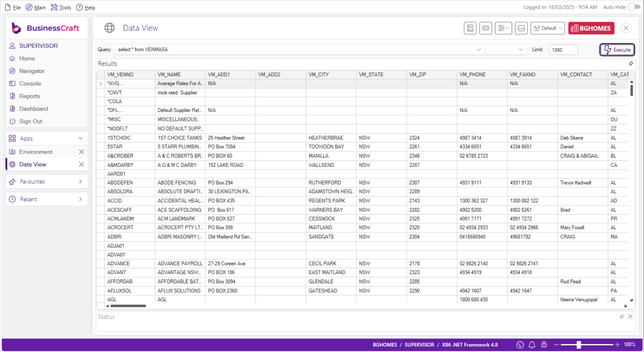Click the scroll-right arrow of results grid

pyautogui.click(x=626, y=306)
